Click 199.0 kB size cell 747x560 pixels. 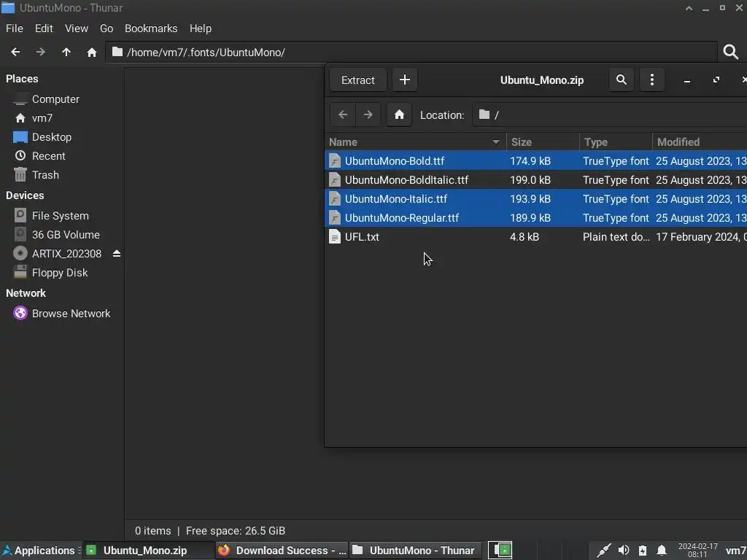tap(530, 180)
